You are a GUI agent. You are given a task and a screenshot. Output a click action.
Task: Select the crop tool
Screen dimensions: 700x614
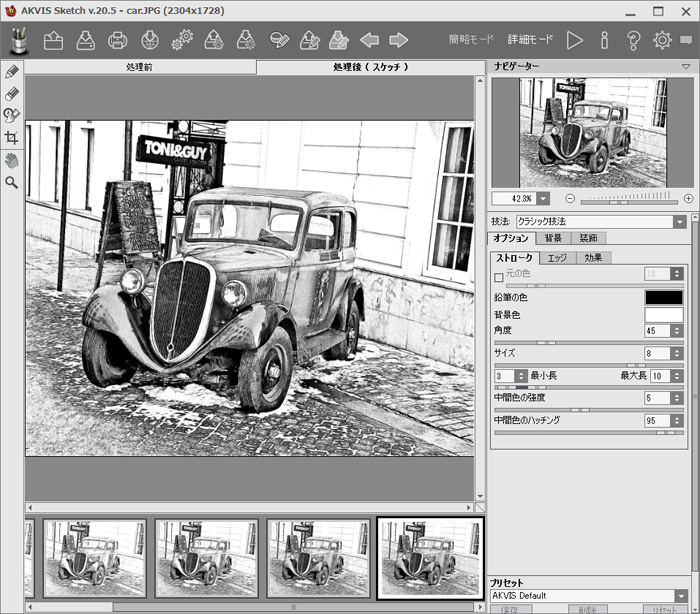(12, 138)
